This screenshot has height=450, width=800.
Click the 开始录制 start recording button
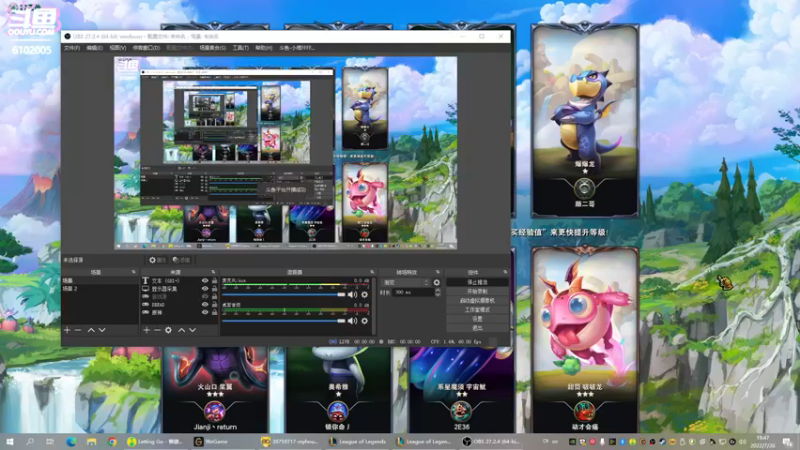tap(477, 291)
